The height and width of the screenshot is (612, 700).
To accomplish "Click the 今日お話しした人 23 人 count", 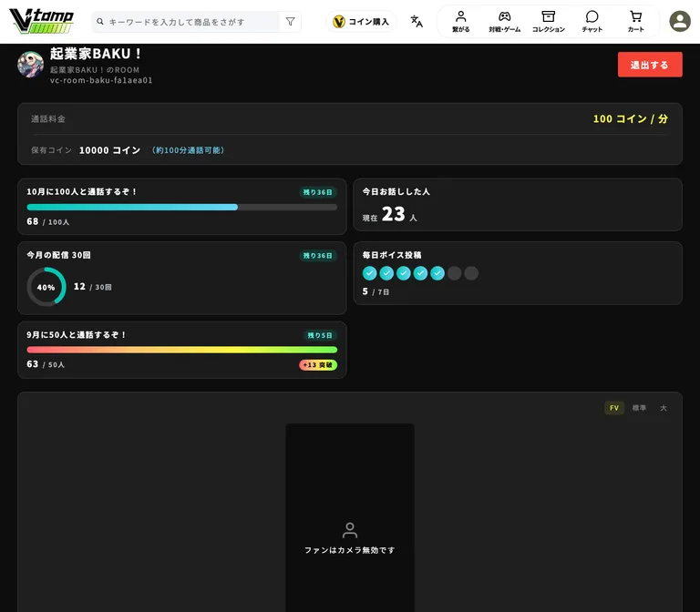I will click(389, 215).
